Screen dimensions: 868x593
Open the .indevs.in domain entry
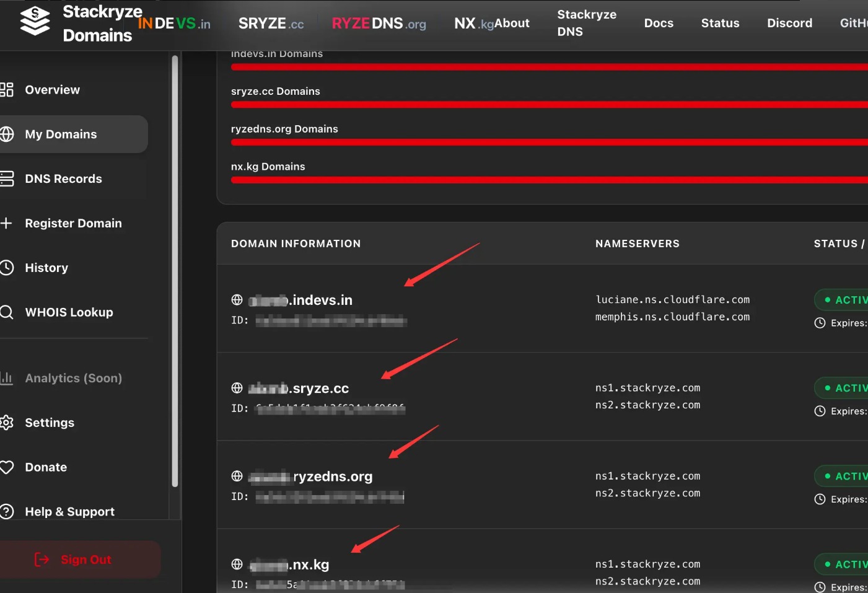(300, 301)
